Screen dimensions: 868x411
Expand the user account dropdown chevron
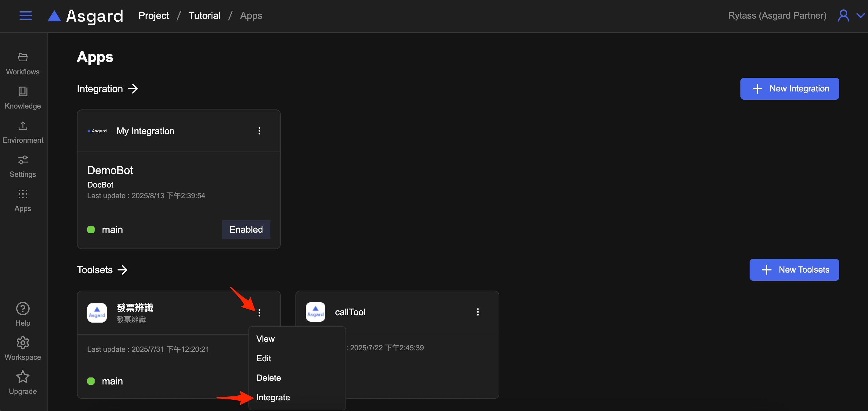point(860,16)
